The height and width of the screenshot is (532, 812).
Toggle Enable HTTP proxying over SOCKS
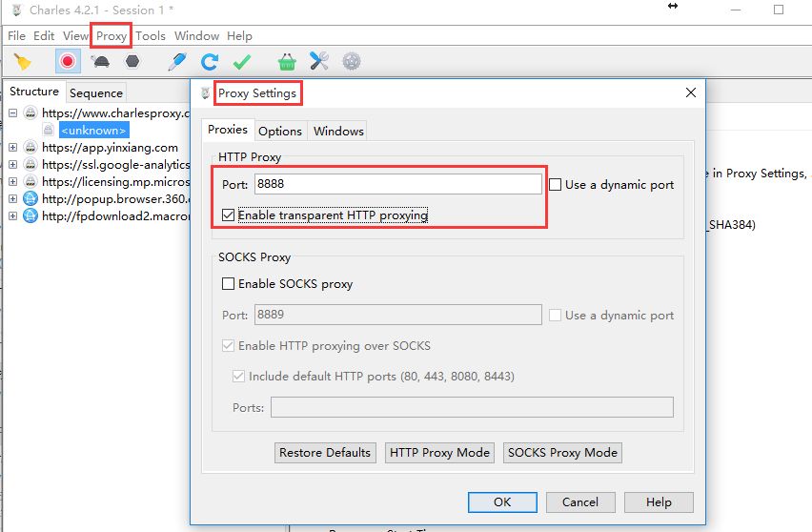tap(228, 345)
